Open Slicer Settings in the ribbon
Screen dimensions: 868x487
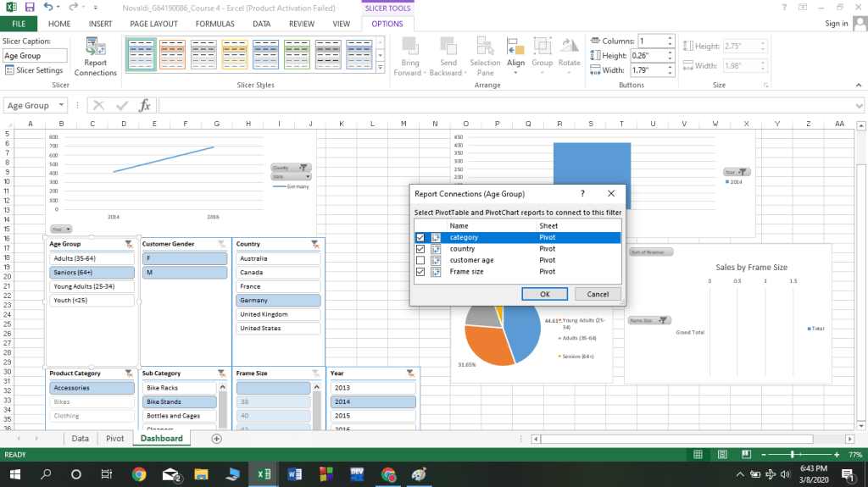point(34,70)
